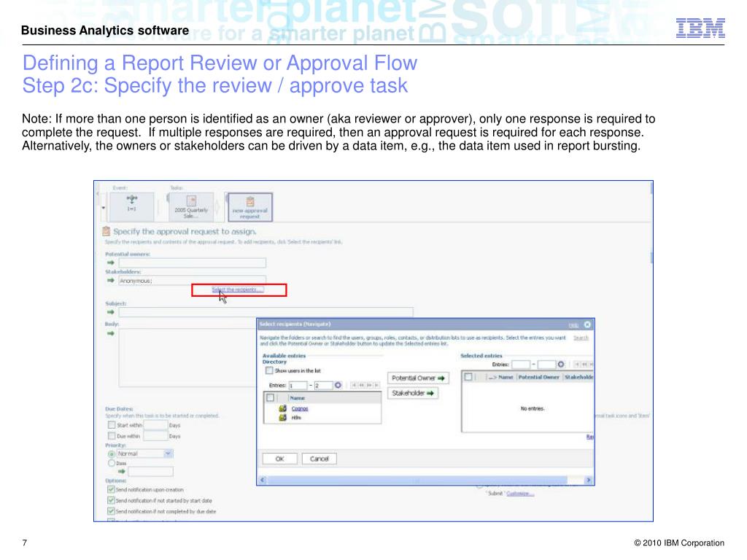Click the dialog horizontal scrollbar left arrow
The width and height of the screenshot is (747, 560).
[262, 480]
